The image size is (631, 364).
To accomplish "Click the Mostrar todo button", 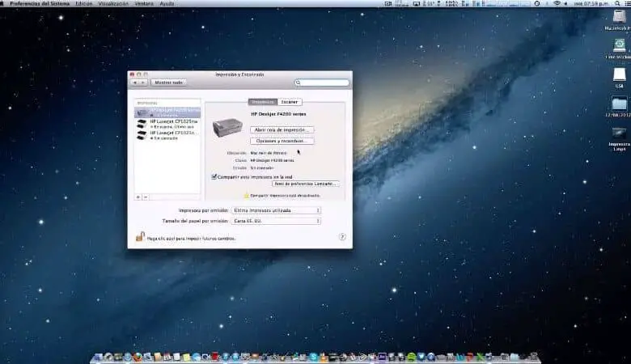I will (168, 83).
